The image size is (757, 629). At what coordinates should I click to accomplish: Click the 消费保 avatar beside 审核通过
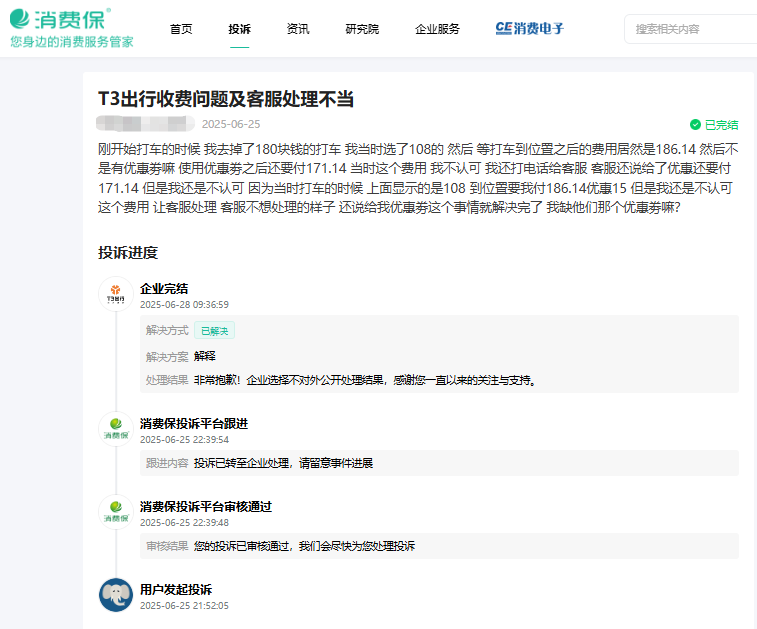(116, 512)
